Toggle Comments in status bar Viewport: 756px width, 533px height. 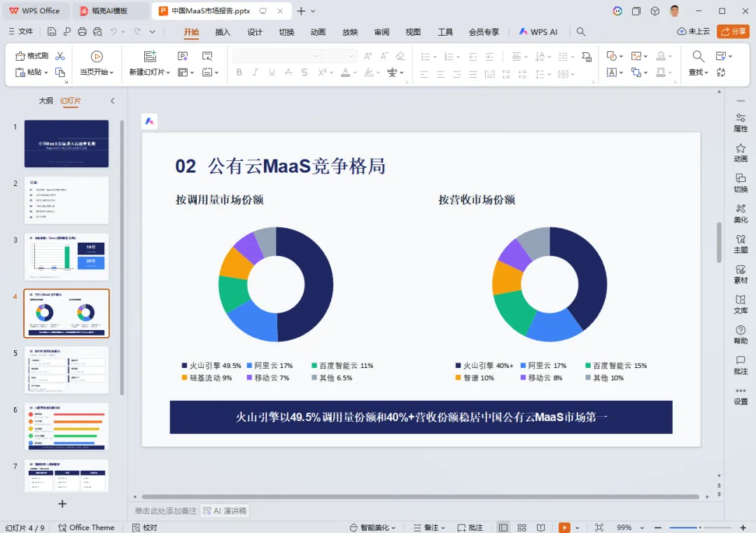coord(470,527)
